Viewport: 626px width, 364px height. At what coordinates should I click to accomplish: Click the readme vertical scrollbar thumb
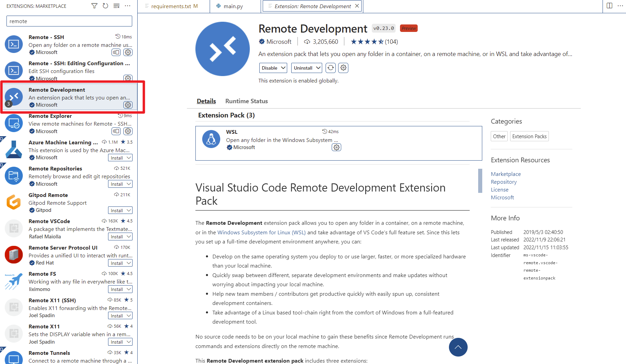(480, 181)
